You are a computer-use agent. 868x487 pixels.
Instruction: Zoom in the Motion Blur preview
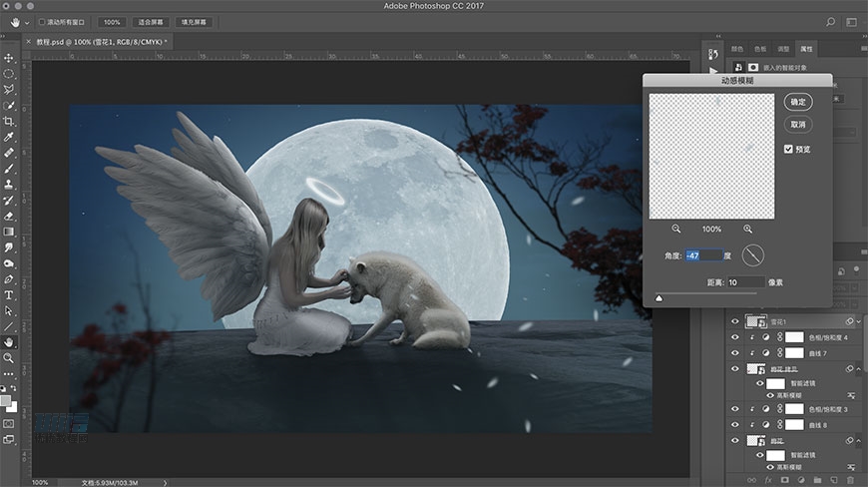(748, 229)
